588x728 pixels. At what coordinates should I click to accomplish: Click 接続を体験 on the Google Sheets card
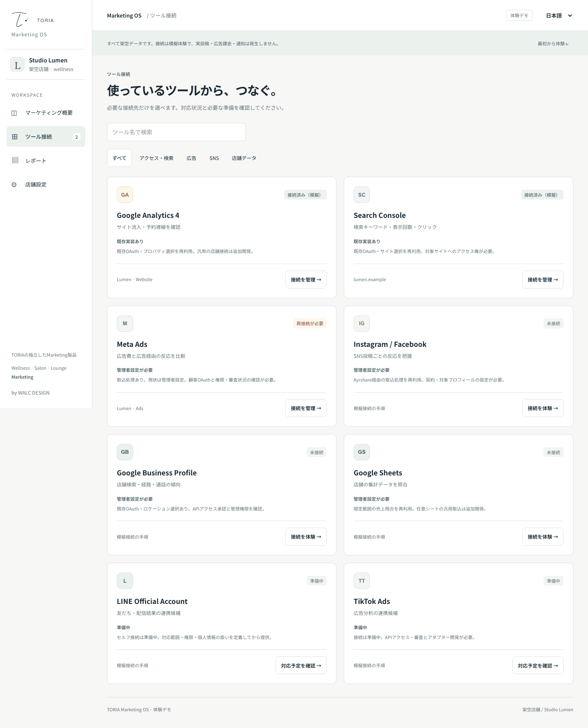[543, 537]
